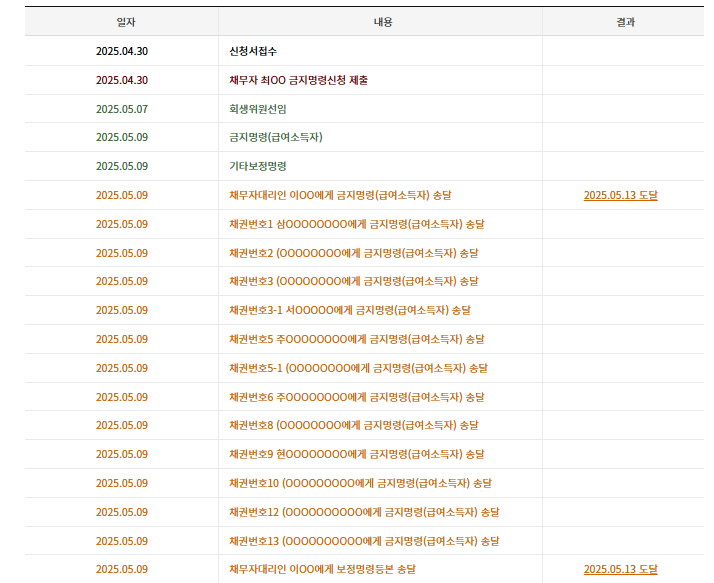Select the 채권번호10 금지명령 송달 entry

(x=360, y=483)
